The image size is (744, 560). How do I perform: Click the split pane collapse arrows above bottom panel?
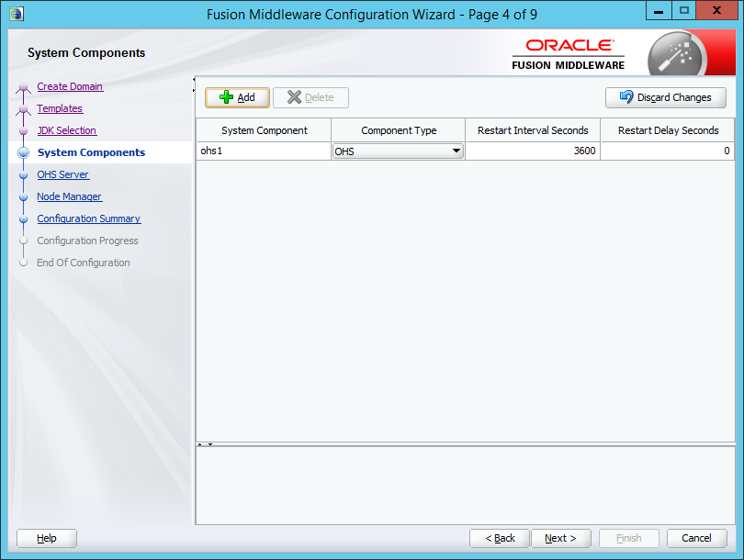(x=206, y=444)
